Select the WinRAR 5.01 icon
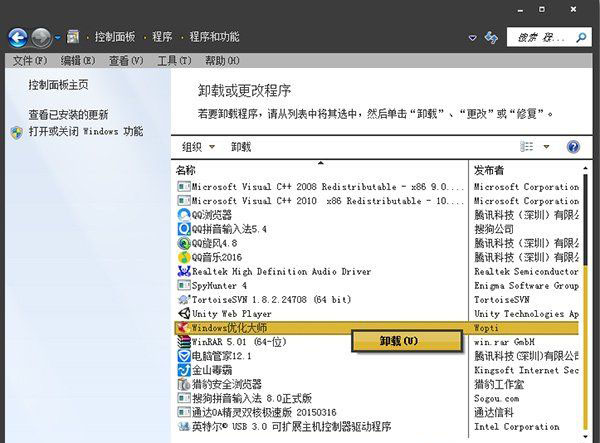Viewport: 600px width, 443px height. click(184, 342)
